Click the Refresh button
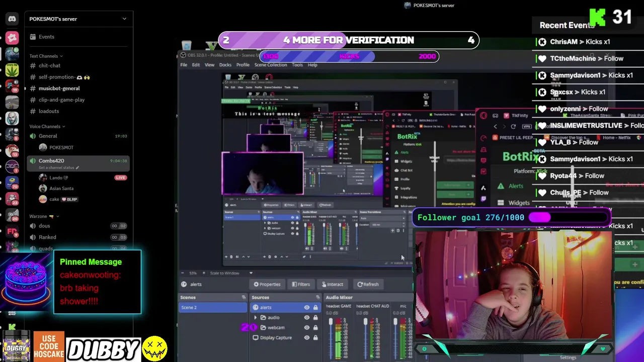Viewport: 644px width, 362px height. [x=368, y=284]
